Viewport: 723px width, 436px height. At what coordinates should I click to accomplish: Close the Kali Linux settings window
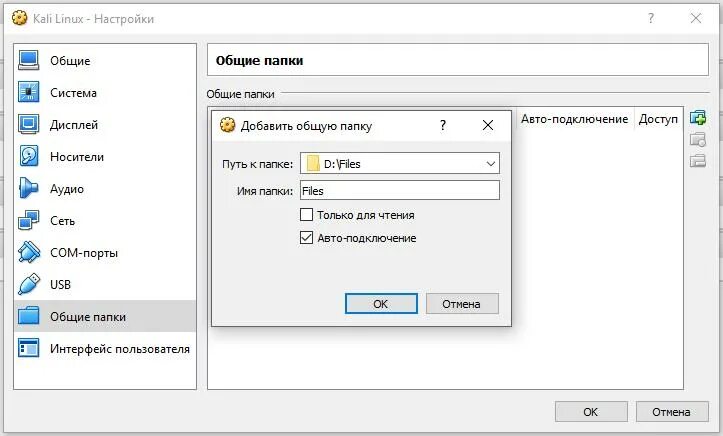tap(695, 18)
